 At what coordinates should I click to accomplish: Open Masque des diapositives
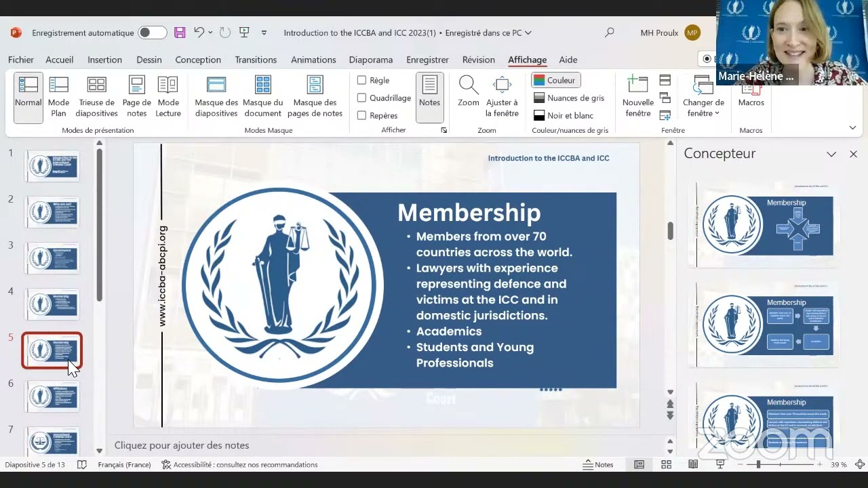pyautogui.click(x=216, y=98)
